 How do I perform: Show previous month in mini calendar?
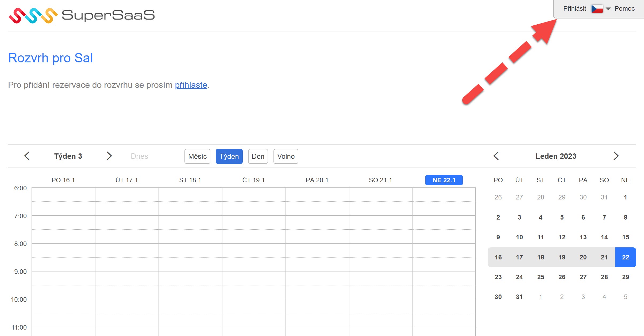pos(496,156)
